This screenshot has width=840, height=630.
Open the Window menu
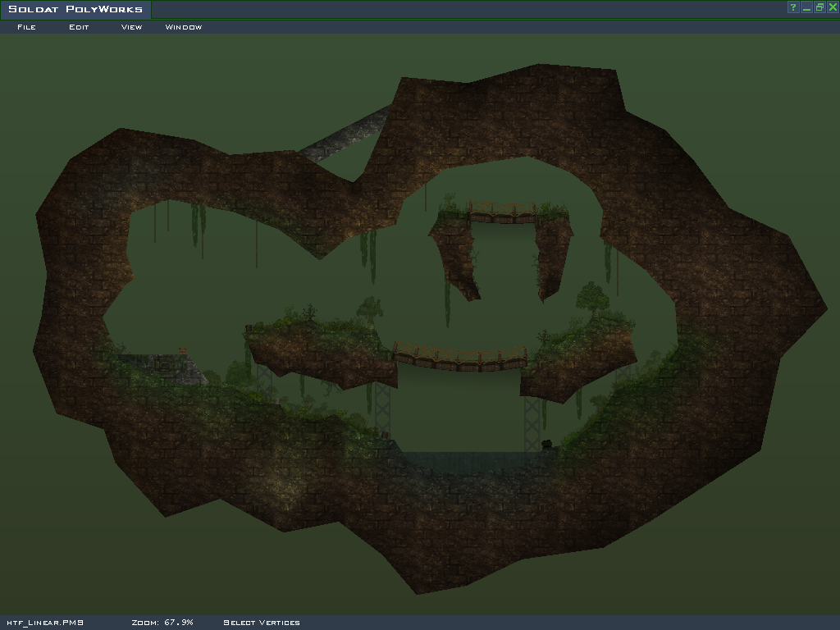183,27
